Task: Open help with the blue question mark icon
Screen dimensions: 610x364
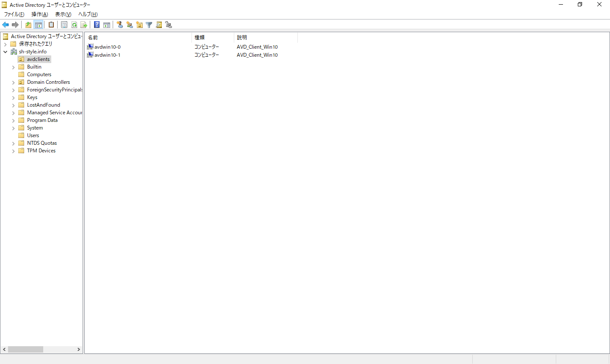Action: 97,25
